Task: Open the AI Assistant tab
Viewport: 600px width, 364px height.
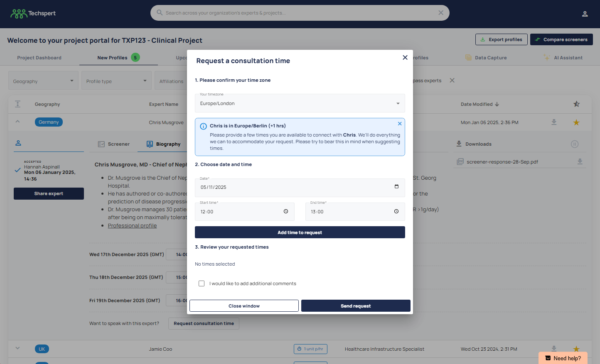Action: pyautogui.click(x=563, y=58)
